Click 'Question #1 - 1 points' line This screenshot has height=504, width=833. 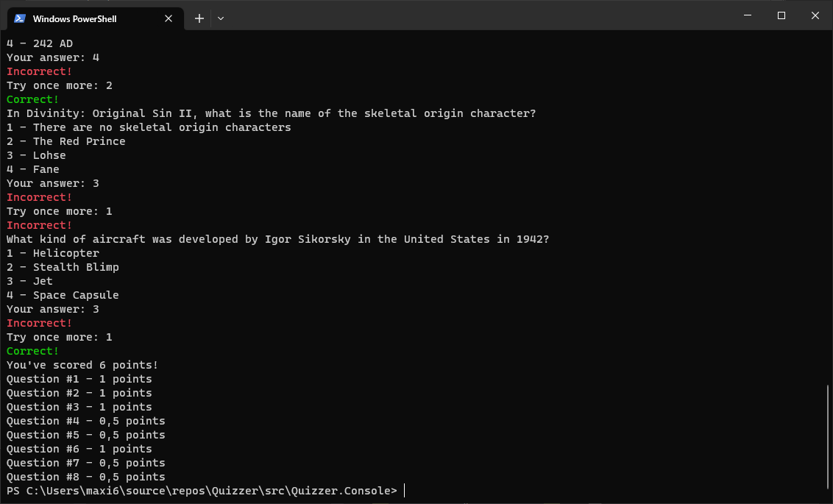79,379
